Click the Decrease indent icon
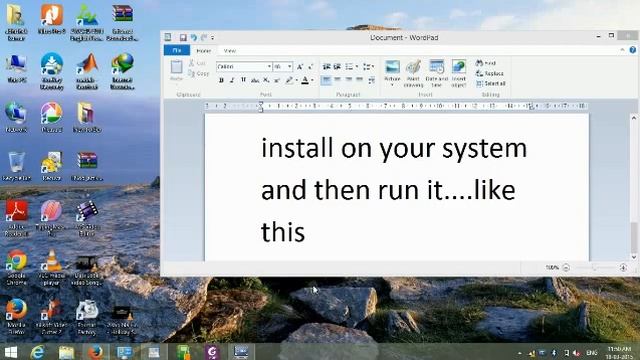Viewport: 640px width, 360px height. [327, 67]
